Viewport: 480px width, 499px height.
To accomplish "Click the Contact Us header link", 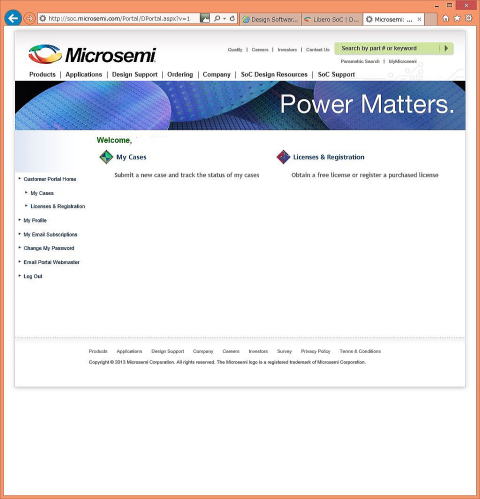I will (318, 50).
